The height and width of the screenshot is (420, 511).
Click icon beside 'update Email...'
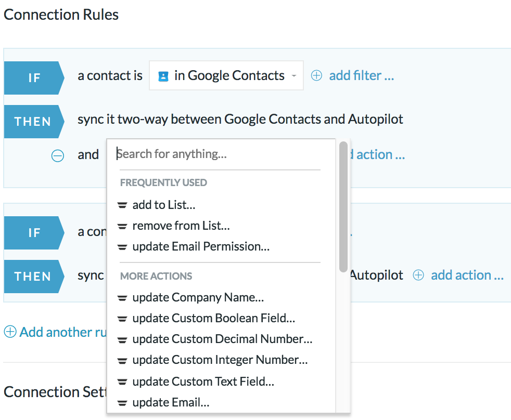click(122, 403)
